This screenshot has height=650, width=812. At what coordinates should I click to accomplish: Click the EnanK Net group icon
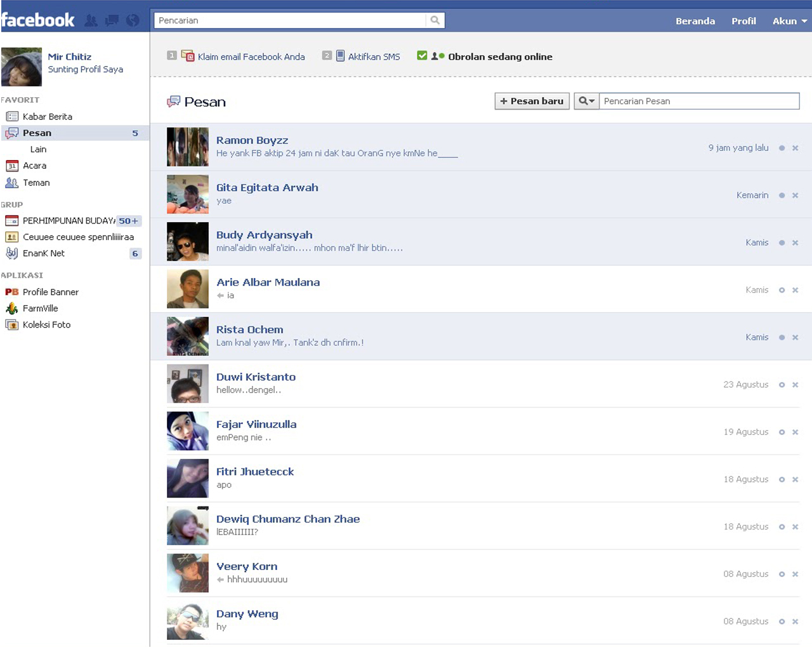click(12, 253)
